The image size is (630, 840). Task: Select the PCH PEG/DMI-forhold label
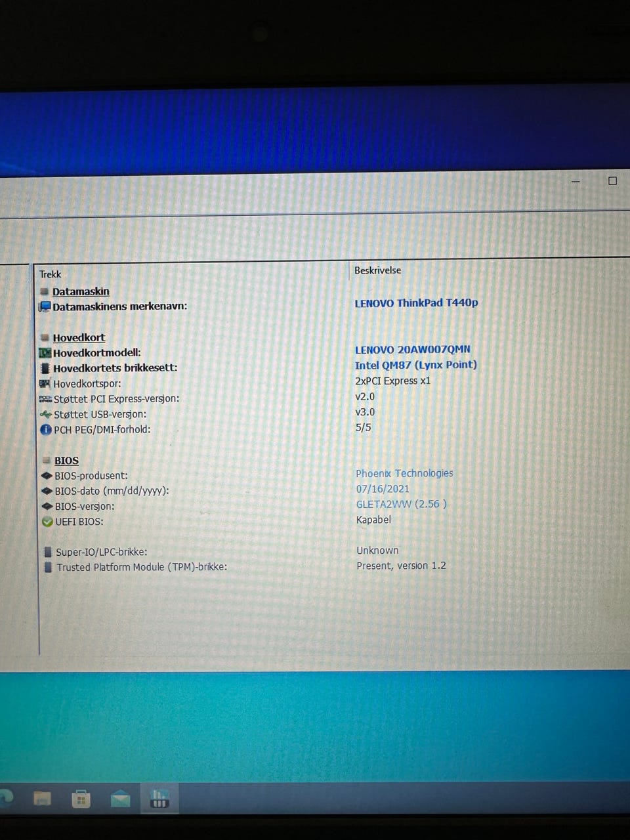102,430
